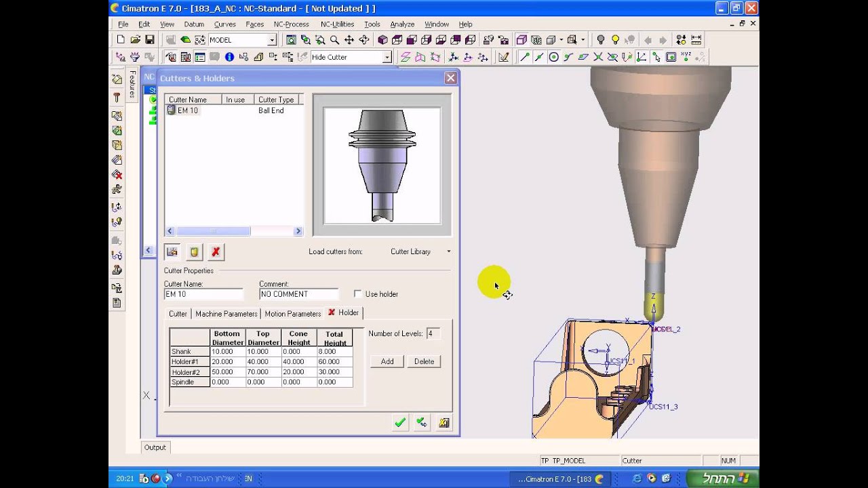Screen dimensions: 868x488
Task: Click the cutter list horizontal scrollbar
Action: click(234, 231)
